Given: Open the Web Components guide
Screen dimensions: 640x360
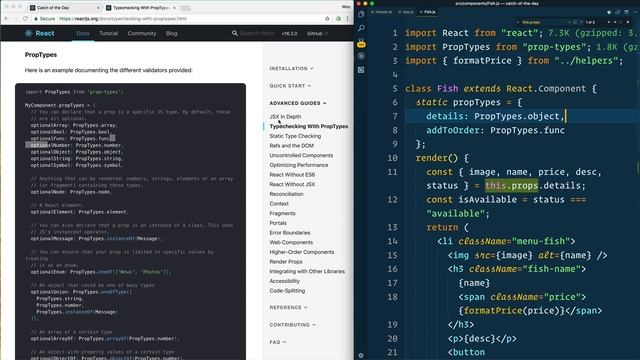Looking at the screenshot, I should pyautogui.click(x=291, y=242).
